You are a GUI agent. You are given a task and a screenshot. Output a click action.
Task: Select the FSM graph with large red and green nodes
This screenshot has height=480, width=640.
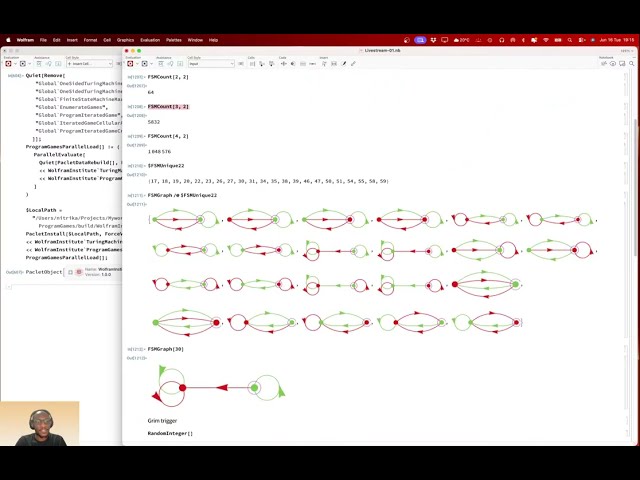485,284
